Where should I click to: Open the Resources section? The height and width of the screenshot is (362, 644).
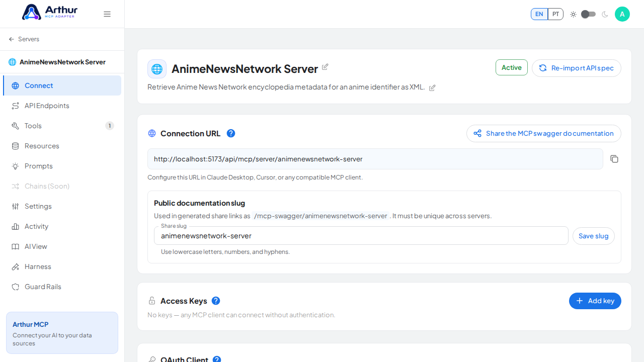pyautogui.click(x=62, y=146)
